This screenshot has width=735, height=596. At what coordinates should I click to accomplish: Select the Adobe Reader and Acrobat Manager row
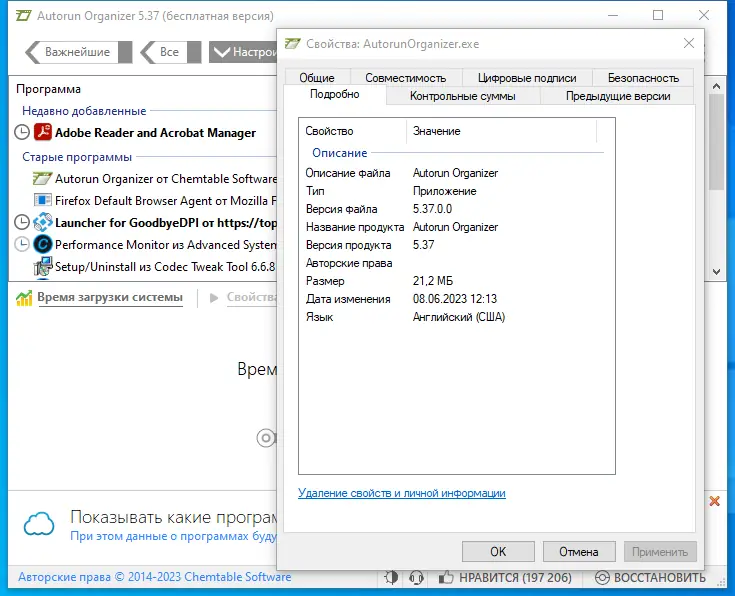click(143, 133)
